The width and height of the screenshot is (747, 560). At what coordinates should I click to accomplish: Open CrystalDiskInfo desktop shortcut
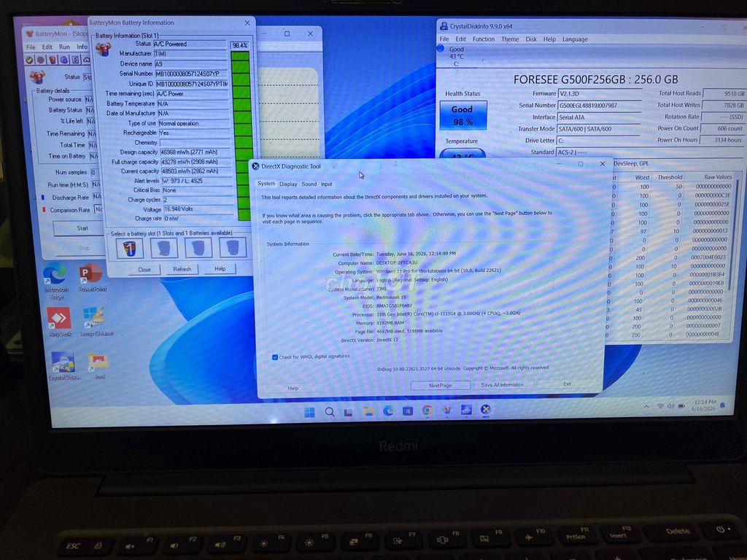[x=64, y=366]
